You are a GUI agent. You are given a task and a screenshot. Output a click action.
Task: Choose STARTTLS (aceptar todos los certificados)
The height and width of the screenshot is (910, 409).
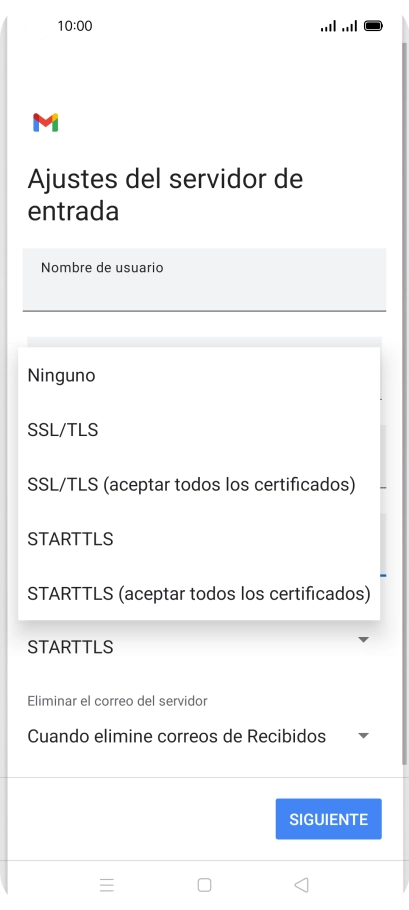199,594
